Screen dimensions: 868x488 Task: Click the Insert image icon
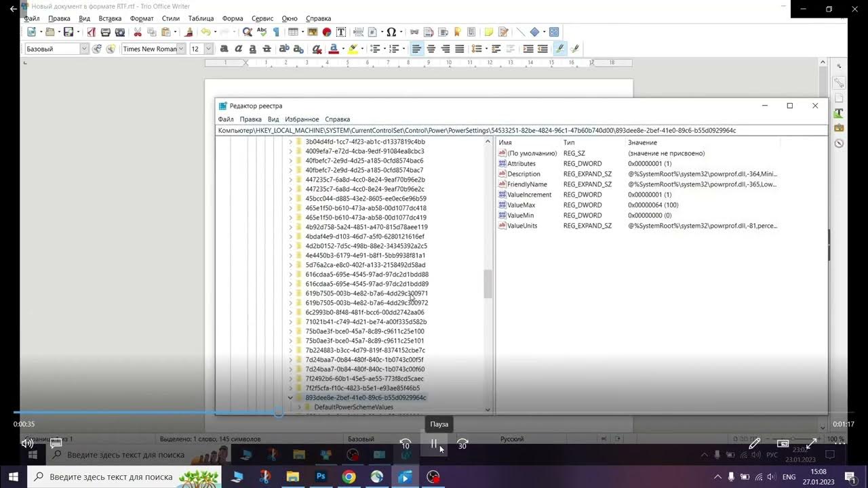coord(312,32)
